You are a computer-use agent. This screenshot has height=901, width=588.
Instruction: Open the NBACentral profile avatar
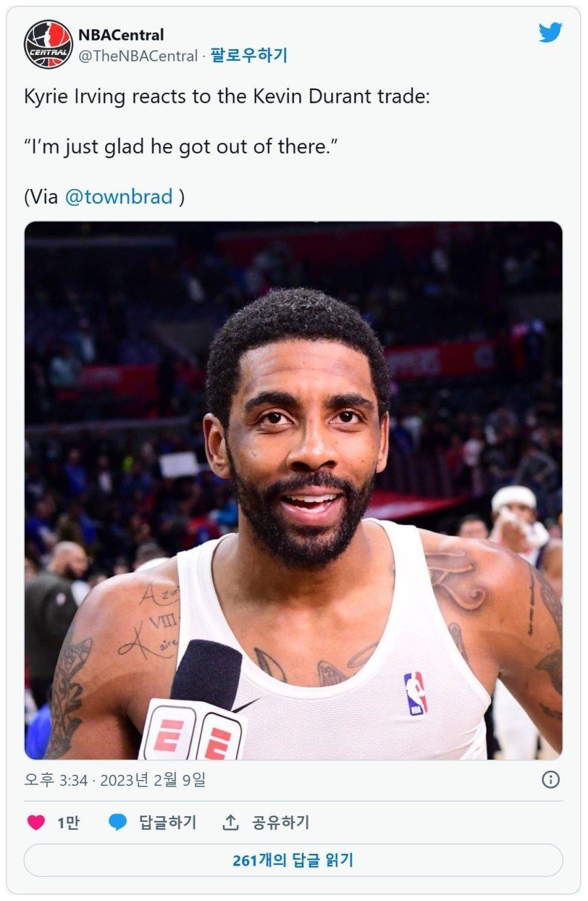point(48,44)
